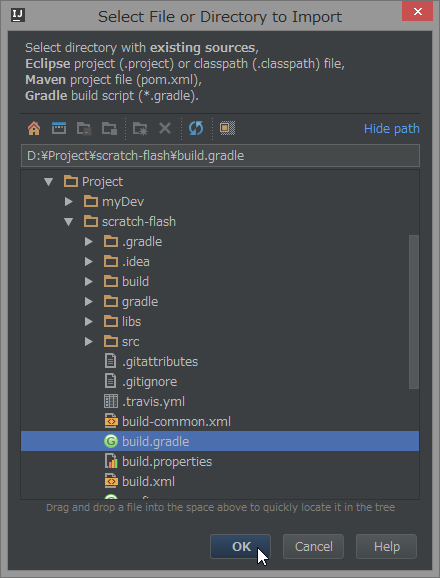
Task: Refresh the file tree
Action: [196, 128]
